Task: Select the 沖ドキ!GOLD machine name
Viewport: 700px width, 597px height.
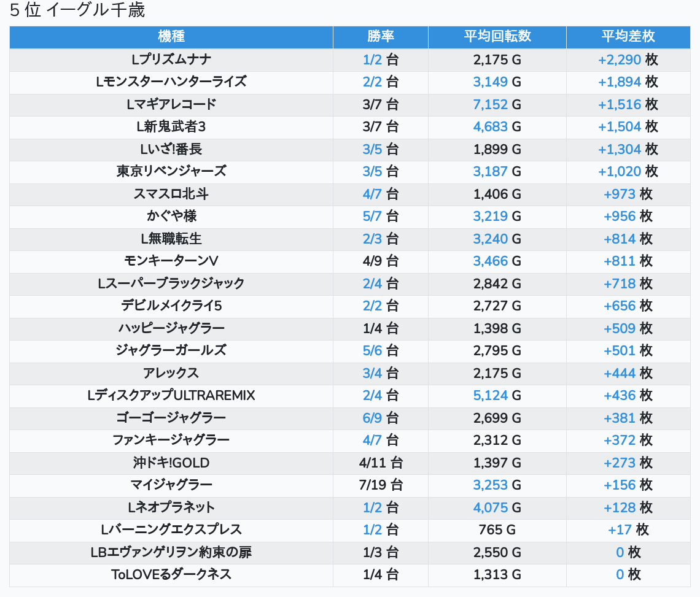Action: [x=171, y=463]
